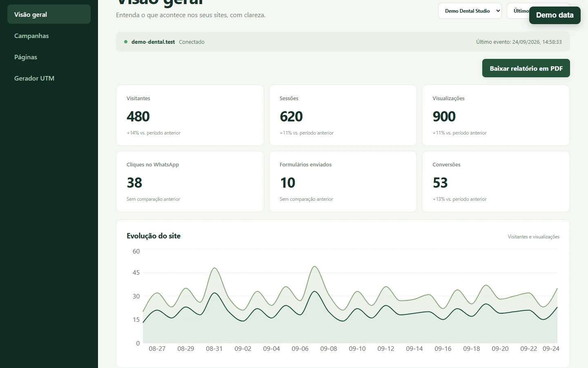The height and width of the screenshot is (368, 588).
Task: Click the Cliques no WhatsApp value 38
Action: click(134, 182)
